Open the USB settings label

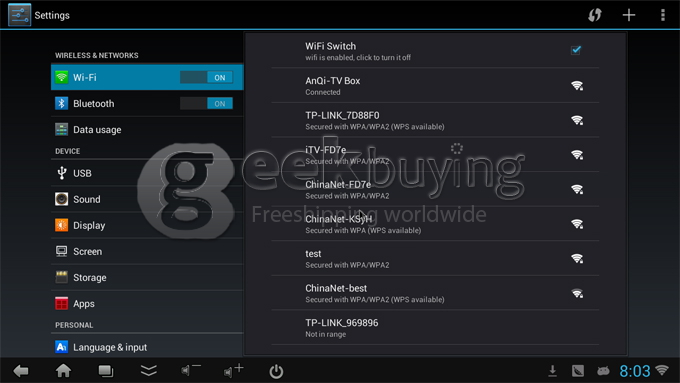pyautogui.click(x=82, y=173)
